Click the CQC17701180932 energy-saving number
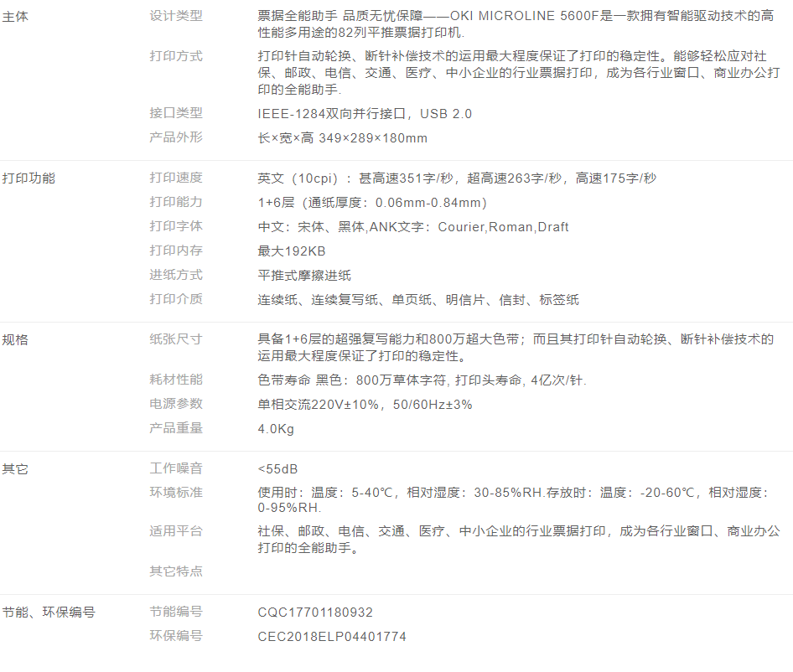The width and height of the screenshot is (793, 672). point(315,613)
